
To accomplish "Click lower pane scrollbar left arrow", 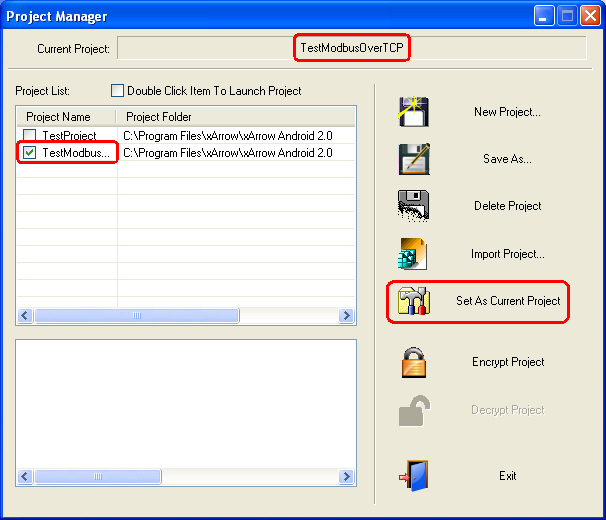I will 25,476.
